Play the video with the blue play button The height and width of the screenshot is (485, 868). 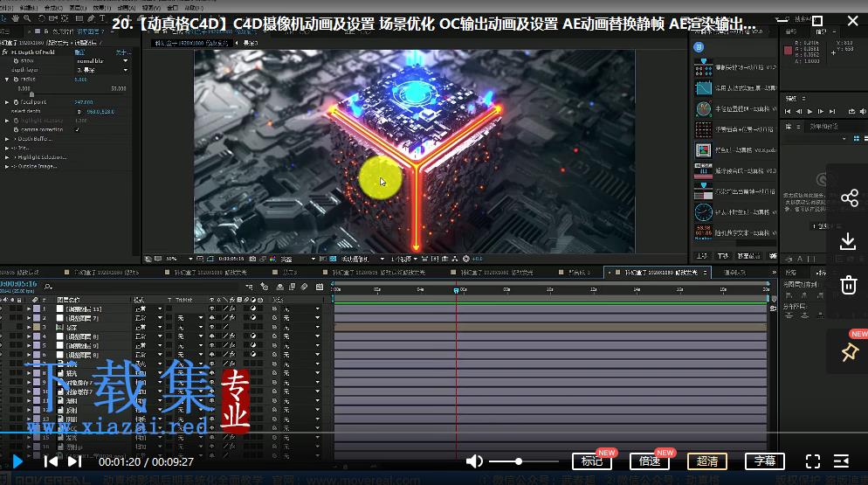coord(17,461)
